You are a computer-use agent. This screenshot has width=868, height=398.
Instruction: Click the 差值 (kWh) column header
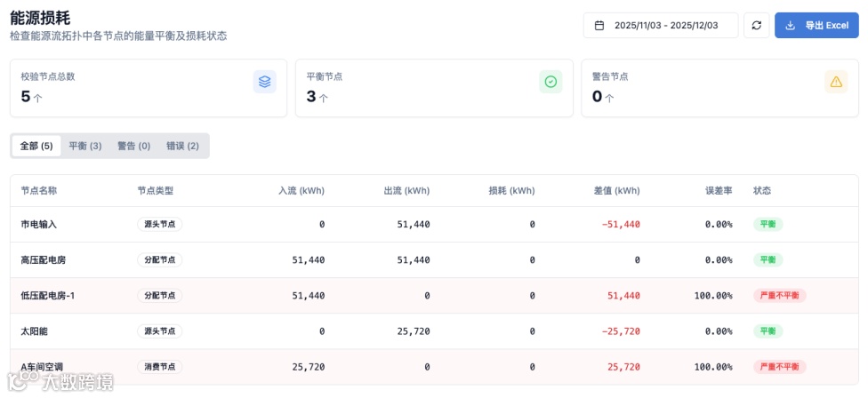click(x=616, y=190)
